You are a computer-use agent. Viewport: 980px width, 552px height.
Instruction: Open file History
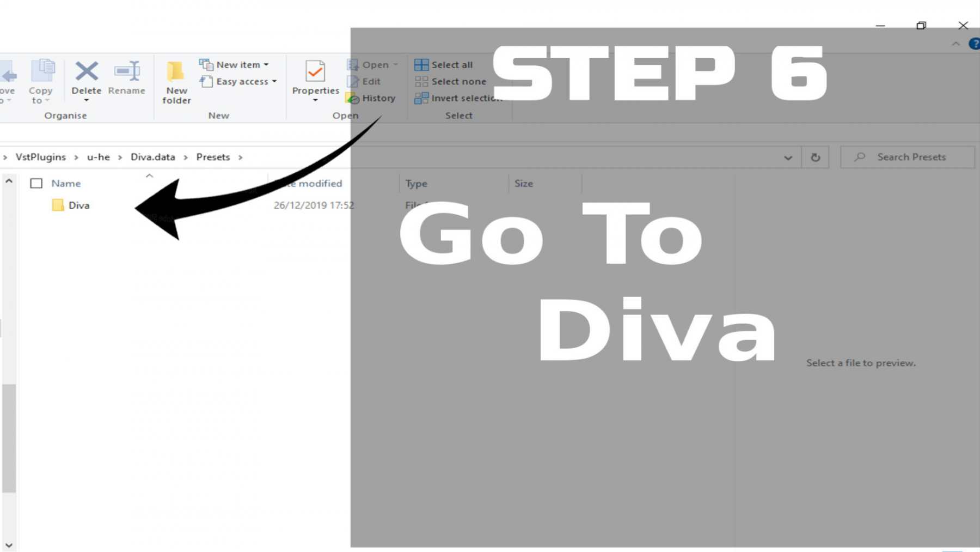pyautogui.click(x=371, y=98)
